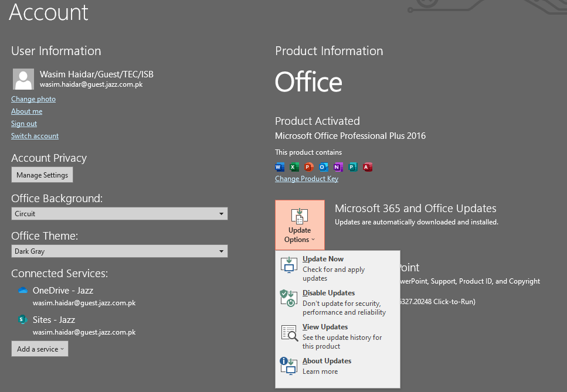This screenshot has height=392, width=567.
Task: Click the Update Now icon
Action: coord(289,265)
